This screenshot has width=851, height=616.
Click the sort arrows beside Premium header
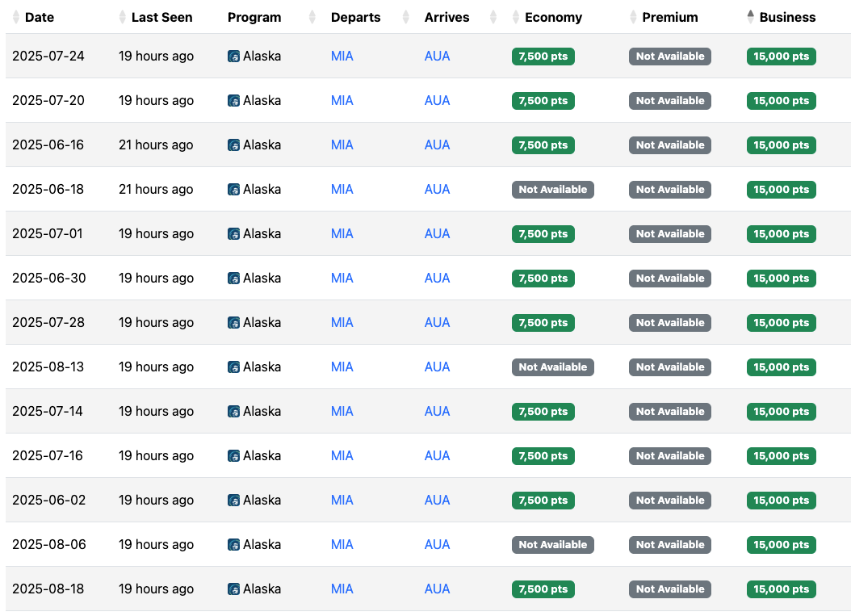633,18
